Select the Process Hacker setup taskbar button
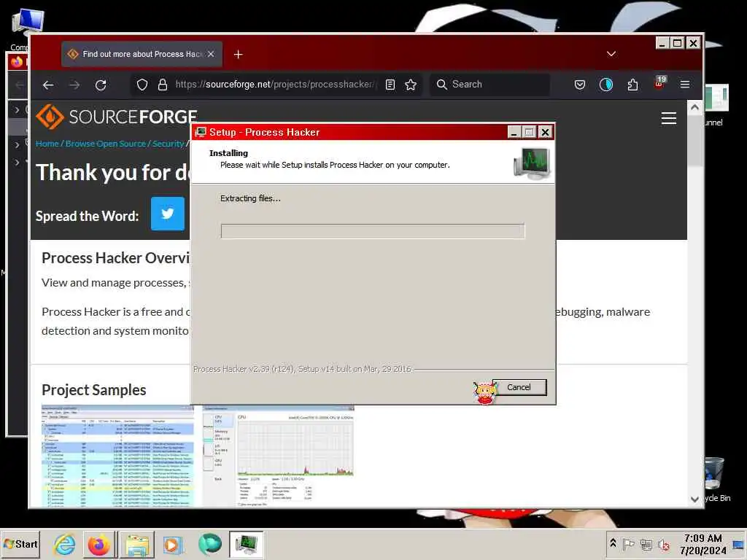747x560 pixels. tap(246, 544)
